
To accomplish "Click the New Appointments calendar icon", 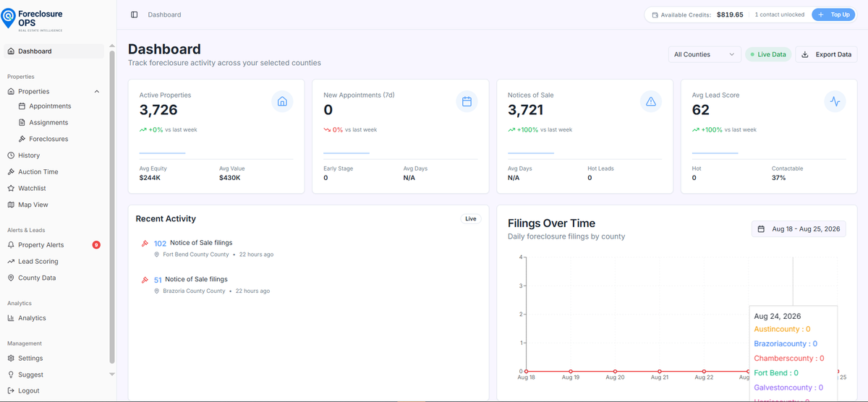I will [467, 102].
